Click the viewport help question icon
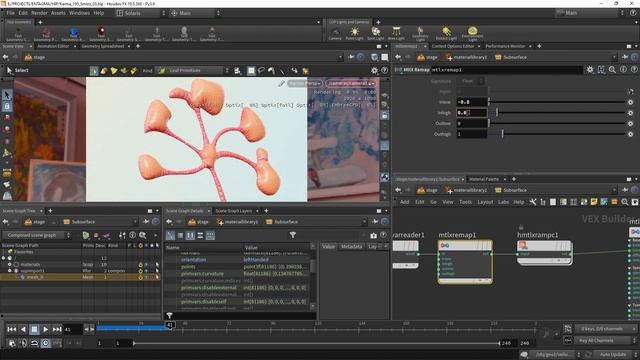 coord(384,71)
